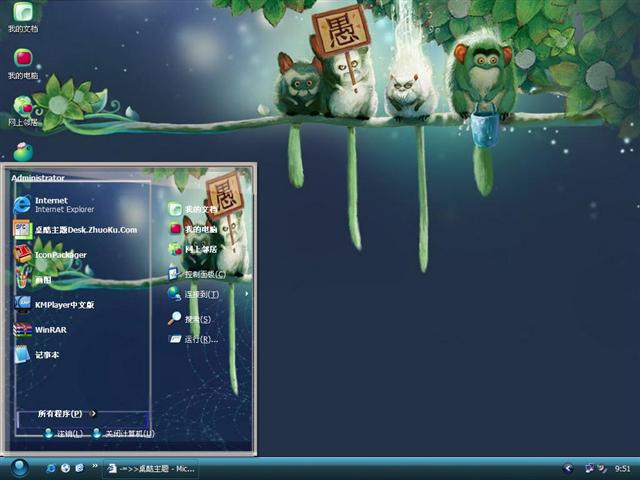Open 我的电脑 desktop icon

[x=23, y=63]
